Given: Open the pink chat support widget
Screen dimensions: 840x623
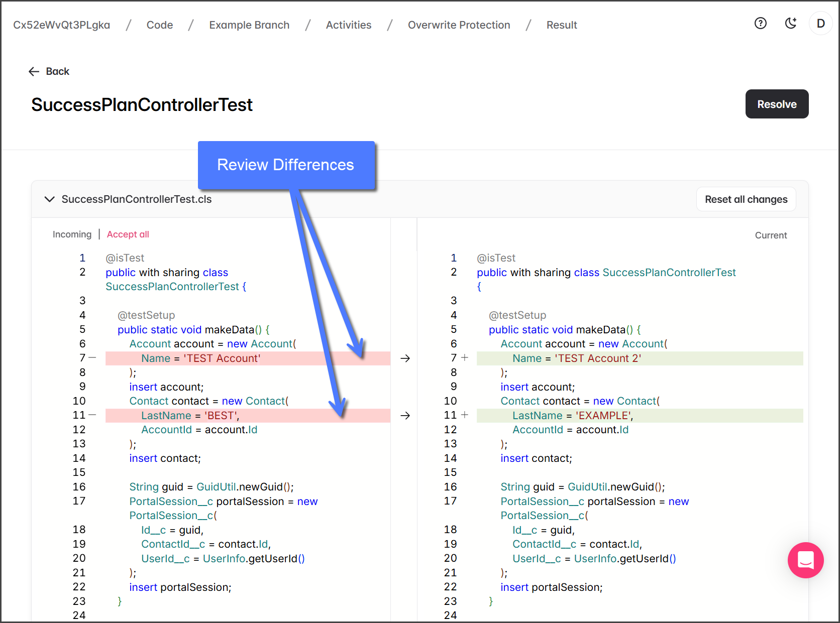Looking at the screenshot, I should tap(805, 560).
